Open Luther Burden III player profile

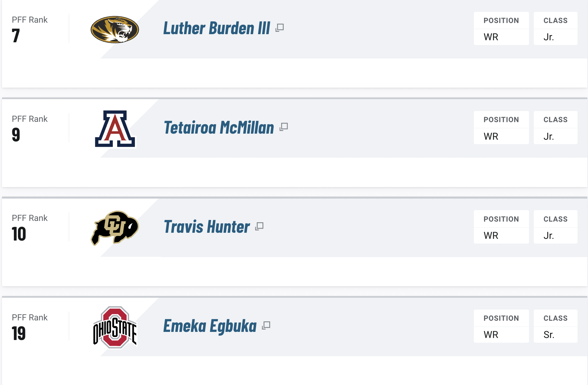(217, 28)
